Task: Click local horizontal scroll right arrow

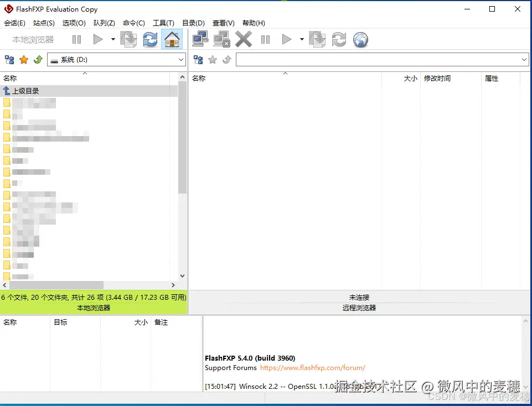Action: click(173, 285)
